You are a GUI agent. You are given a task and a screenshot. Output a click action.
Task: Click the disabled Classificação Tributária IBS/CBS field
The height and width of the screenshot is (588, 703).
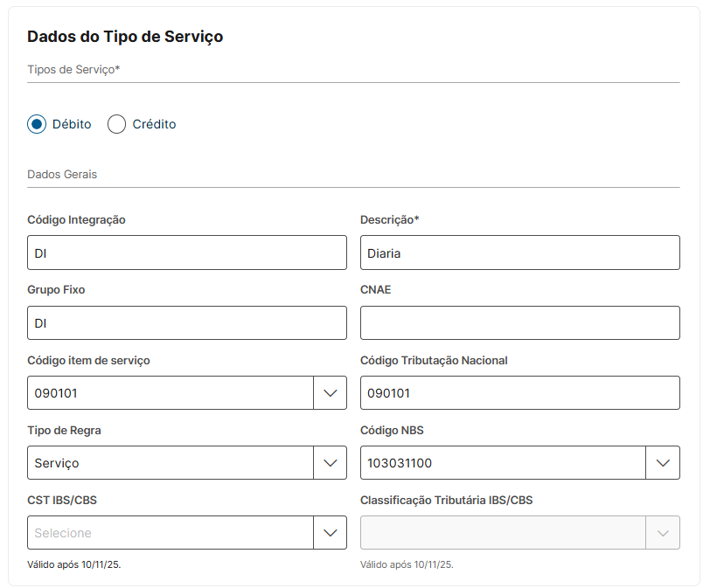pos(503,533)
